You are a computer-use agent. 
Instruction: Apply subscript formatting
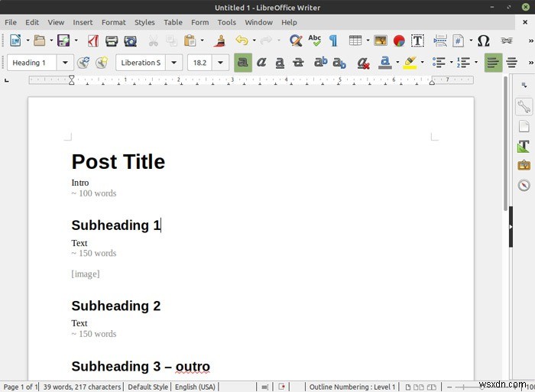pyautogui.click(x=339, y=63)
